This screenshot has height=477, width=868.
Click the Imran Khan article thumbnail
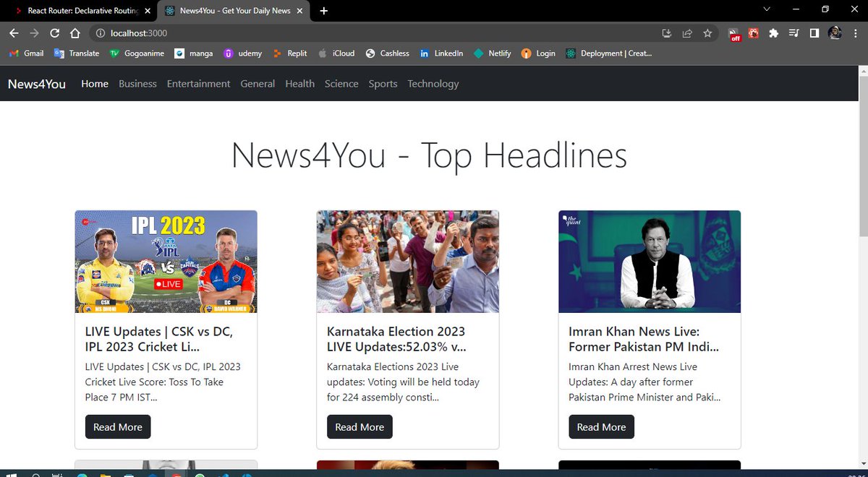click(650, 262)
